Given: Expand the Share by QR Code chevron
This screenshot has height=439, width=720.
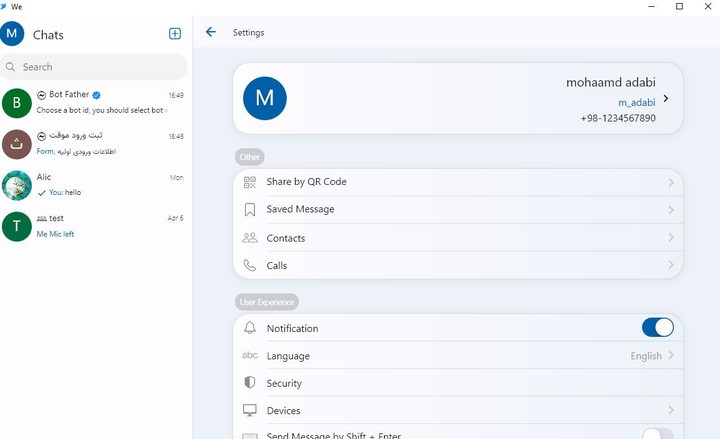Looking at the screenshot, I should [x=671, y=182].
